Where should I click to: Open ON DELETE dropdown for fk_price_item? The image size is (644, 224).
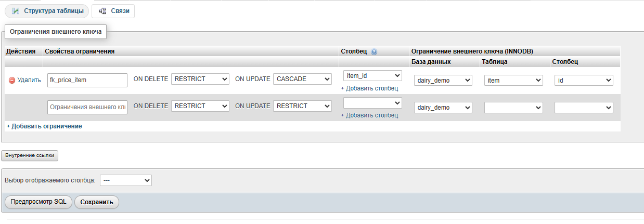point(200,79)
